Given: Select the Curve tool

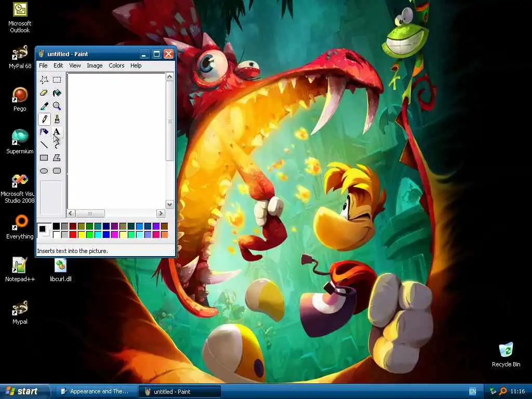Looking at the screenshot, I should coord(57,145).
